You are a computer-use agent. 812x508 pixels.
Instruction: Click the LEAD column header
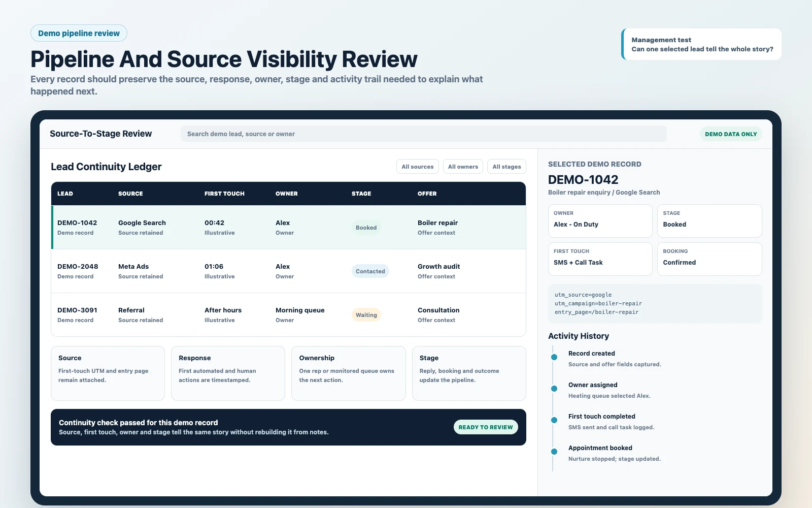click(65, 194)
